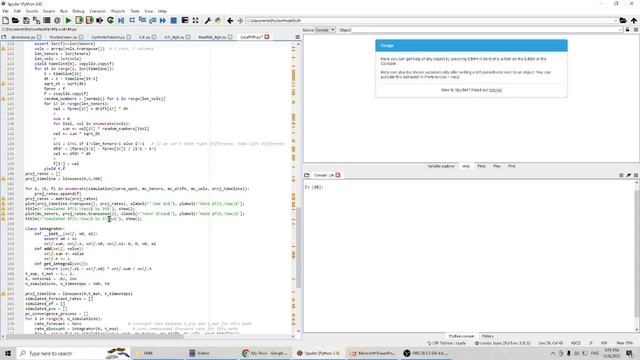
Task: Continue execution until next breakpoint
Action: [x=163, y=20]
